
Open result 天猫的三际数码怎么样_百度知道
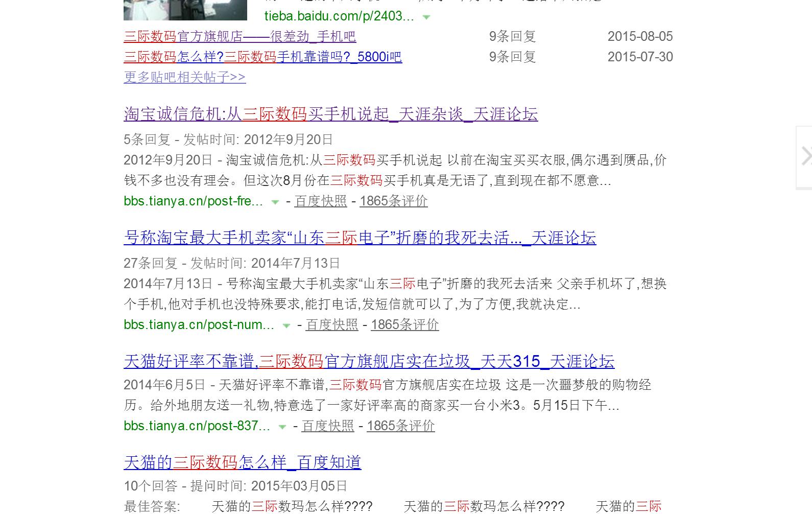coord(242,462)
